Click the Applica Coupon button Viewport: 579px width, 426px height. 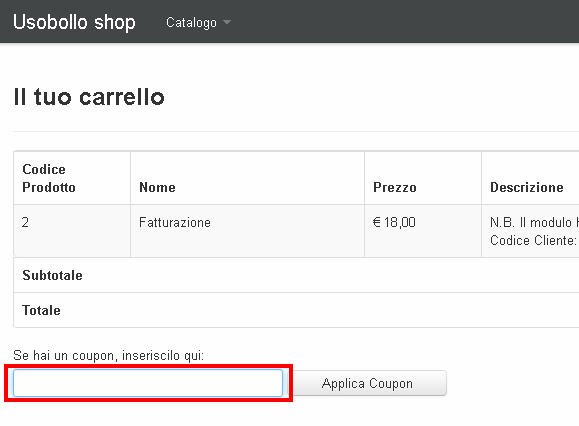point(367,383)
